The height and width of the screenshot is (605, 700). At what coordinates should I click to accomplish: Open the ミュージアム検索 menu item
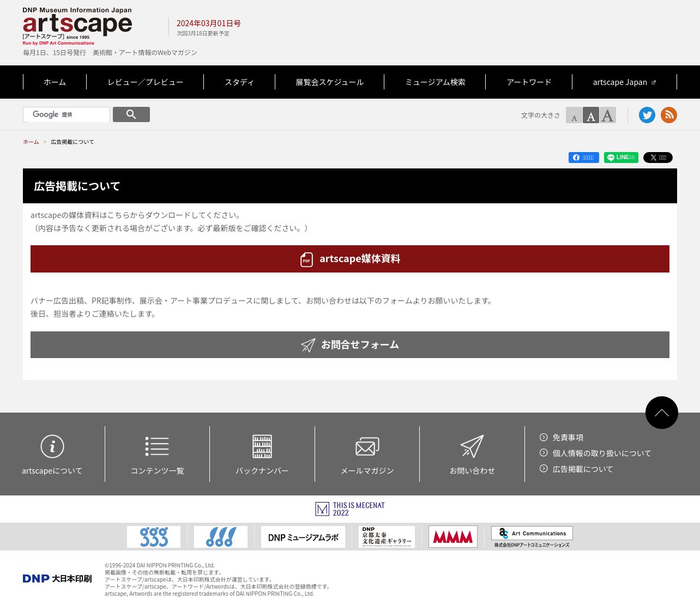pos(435,82)
